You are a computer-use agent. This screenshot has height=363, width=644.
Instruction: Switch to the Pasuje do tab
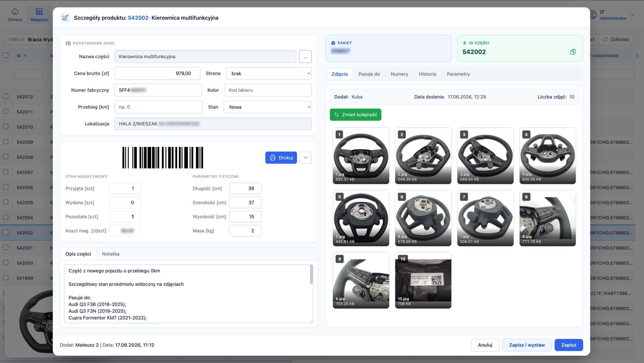(369, 74)
